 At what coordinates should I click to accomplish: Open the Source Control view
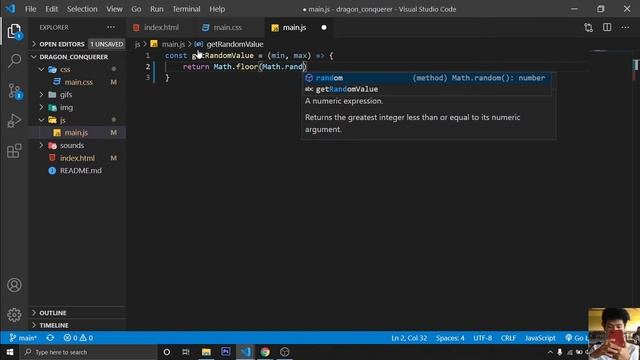14,91
